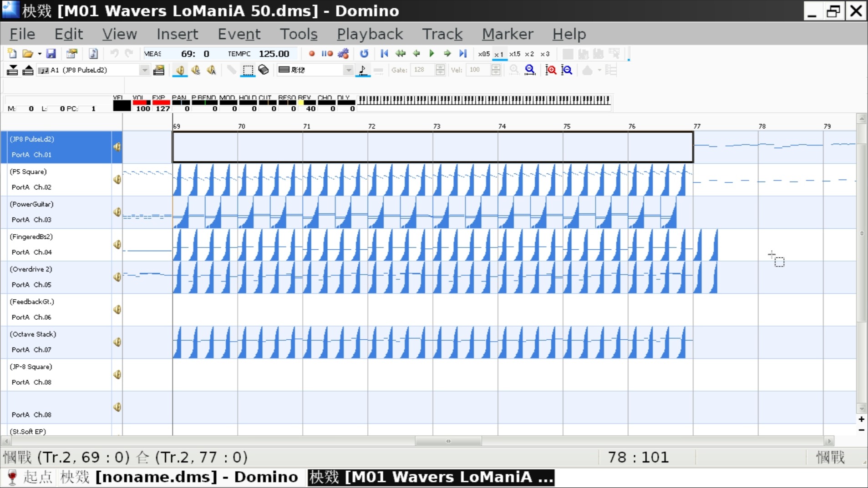
Task: Start recording with the red record button
Action: (312, 54)
